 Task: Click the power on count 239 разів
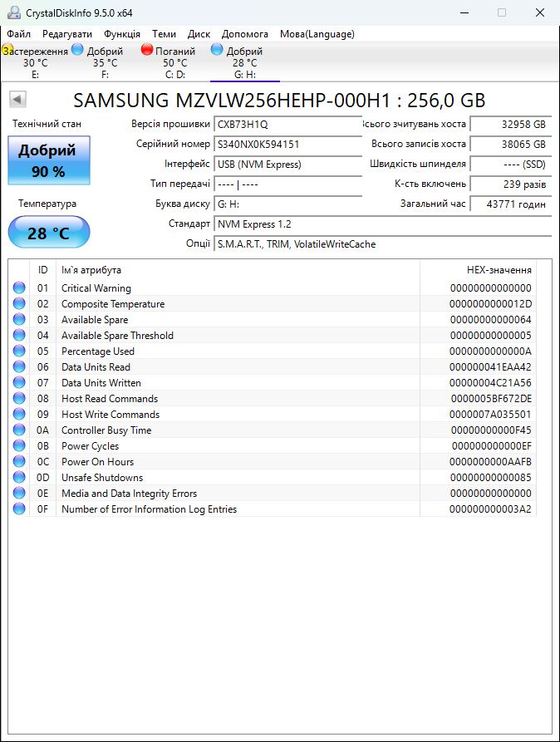point(511,184)
